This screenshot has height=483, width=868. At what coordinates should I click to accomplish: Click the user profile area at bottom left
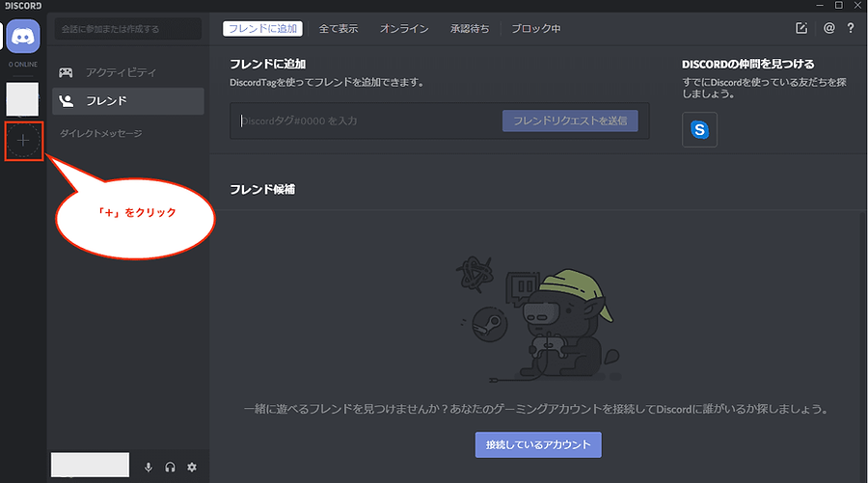click(x=91, y=465)
